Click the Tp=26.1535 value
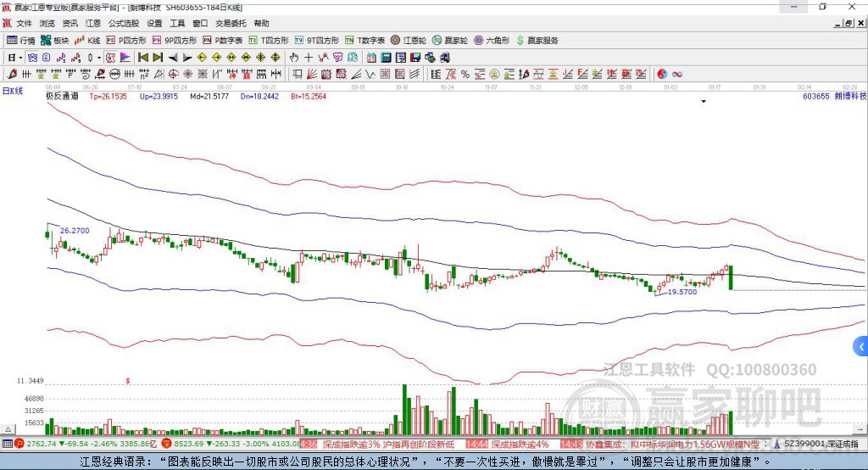 pyautogui.click(x=108, y=96)
